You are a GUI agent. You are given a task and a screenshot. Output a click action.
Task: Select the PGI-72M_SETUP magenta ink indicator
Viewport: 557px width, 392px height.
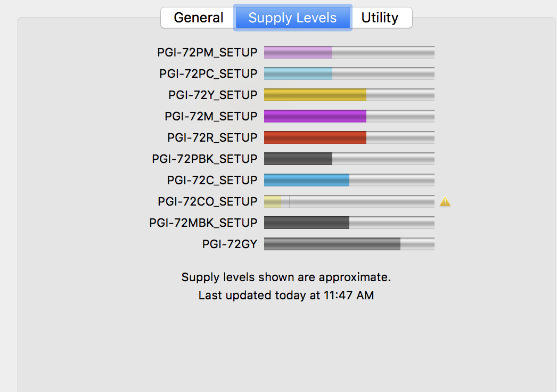(x=314, y=116)
